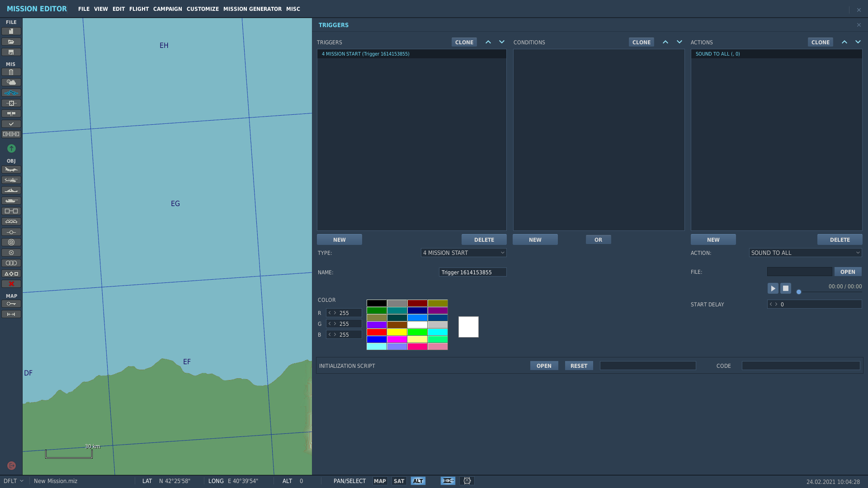Click the red exit icon at sidebar bottom
This screenshot has width=868, height=488.
(12, 465)
